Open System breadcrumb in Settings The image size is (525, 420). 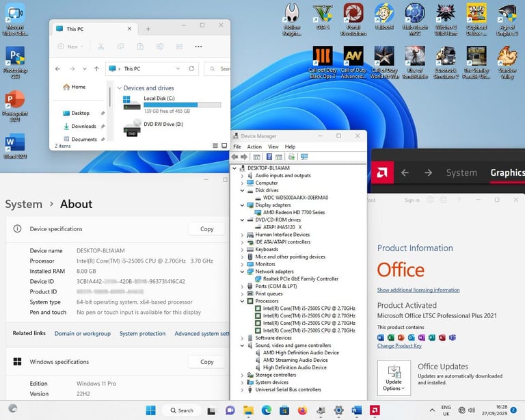pos(24,204)
